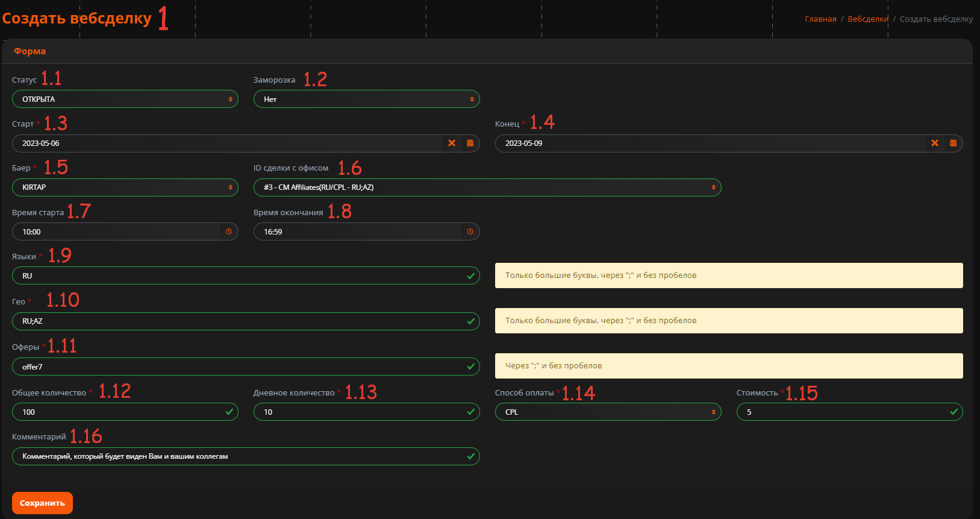Click the Время старта field 10:00
The image size is (980, 519).
point(116,231)
